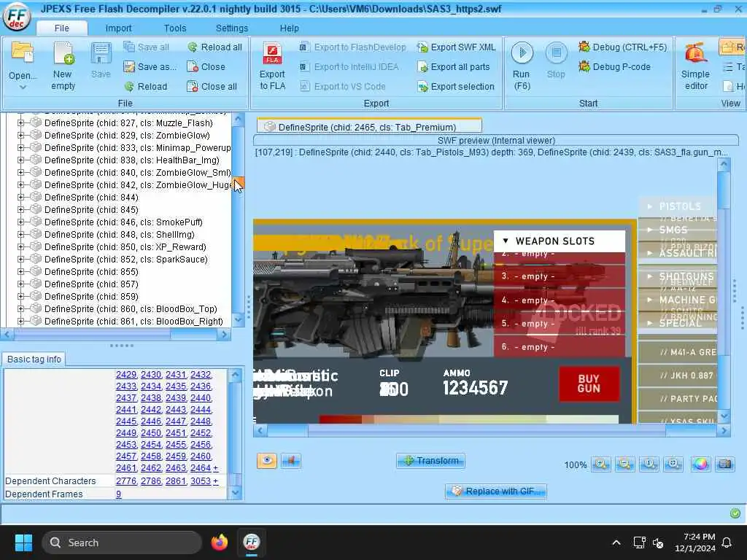Expand DefineSprite chid 850 XP_Reward node
The height and width of the screenshot is (560, 747).
pos(20,246)
